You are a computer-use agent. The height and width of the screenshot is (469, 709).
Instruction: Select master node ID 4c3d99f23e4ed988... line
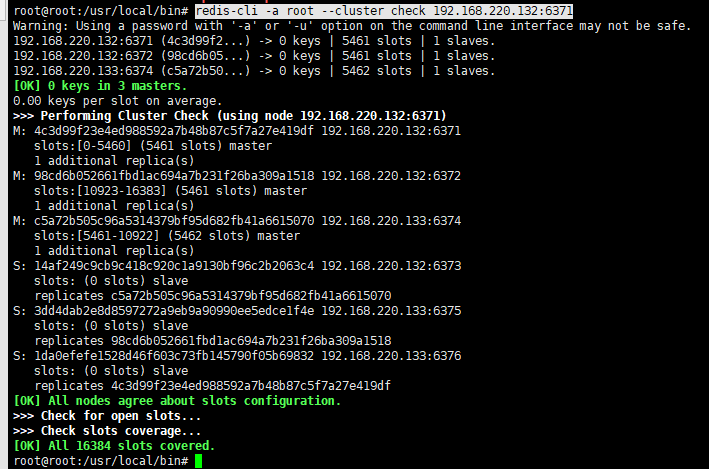tap(237, 131)
